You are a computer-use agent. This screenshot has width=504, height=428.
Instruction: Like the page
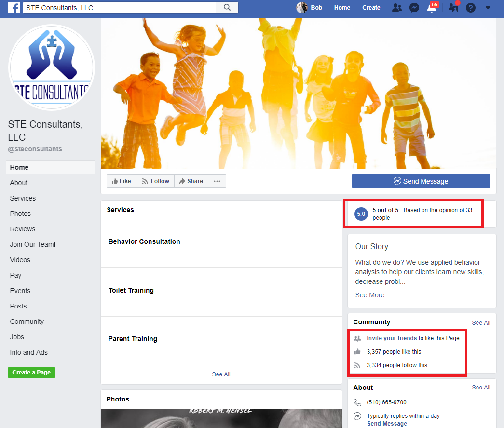(x=121, y=181)
